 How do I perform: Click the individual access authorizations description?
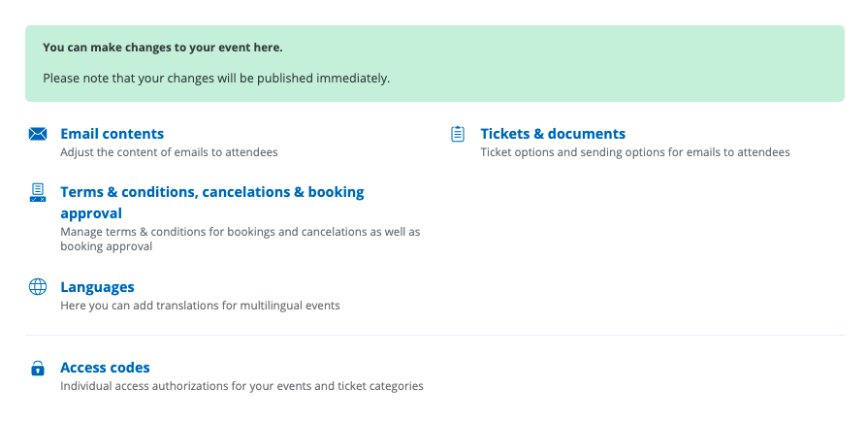241,386
